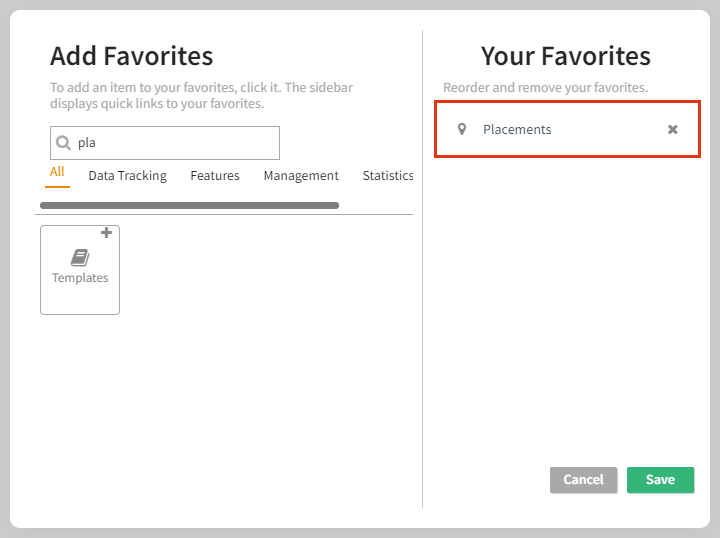Viewport: 720px width, 538px height.
Task: Click the pin icon beside Placements
Action: pos(461,129)
